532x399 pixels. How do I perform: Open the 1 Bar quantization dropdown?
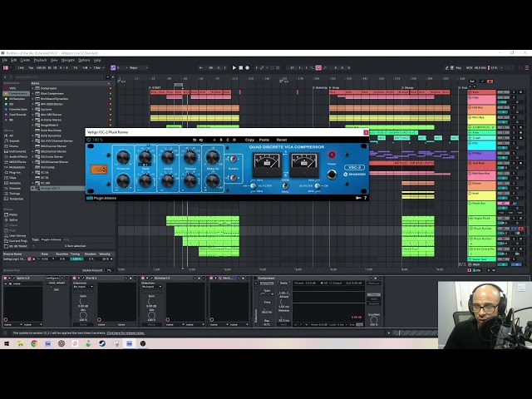[x=98, y=68]
